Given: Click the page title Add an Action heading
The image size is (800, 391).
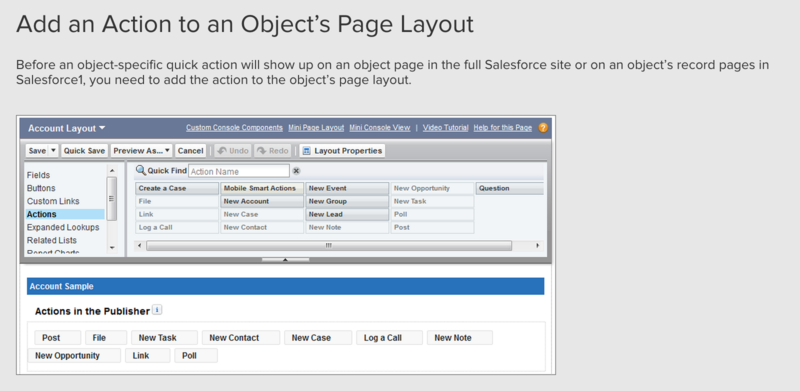Looking at the screenshot, I should 245,25.
